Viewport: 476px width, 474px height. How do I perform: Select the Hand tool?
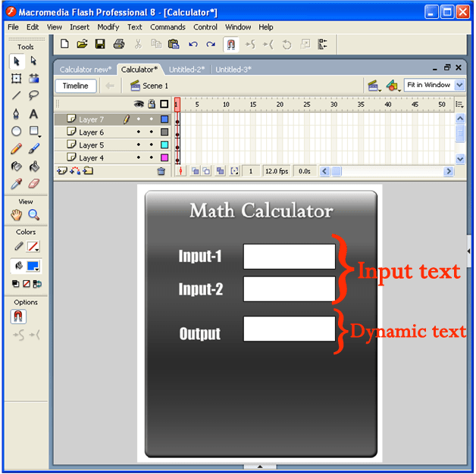[x=16, y=215]
